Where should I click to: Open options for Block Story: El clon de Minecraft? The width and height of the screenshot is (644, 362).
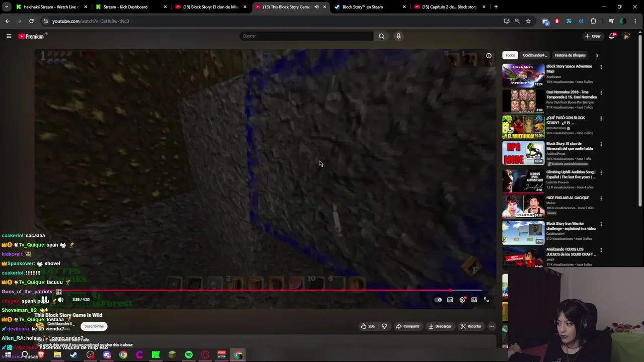pyautogui.click(x=601, y=144)
